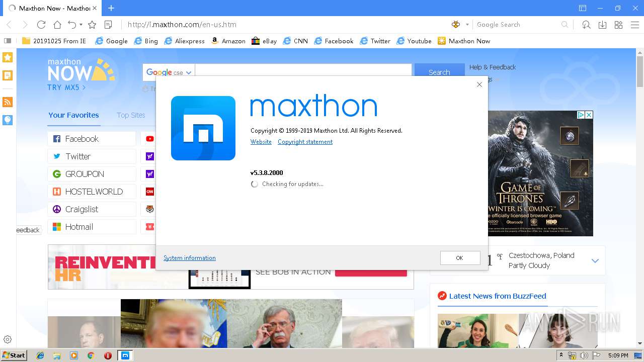Add page to favorites with star icon
This screenshot has height=362, width=644.
92,25
